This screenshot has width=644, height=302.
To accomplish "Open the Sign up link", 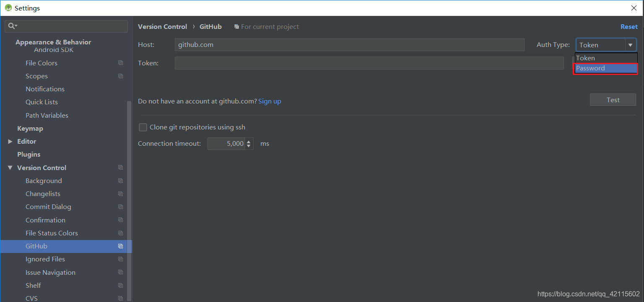I will click(270, 101).
